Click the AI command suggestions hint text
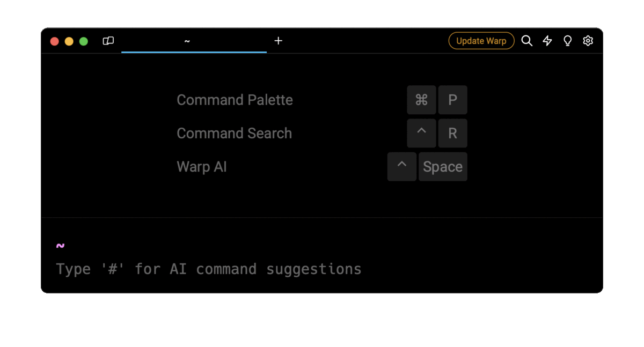 point(208,269)
